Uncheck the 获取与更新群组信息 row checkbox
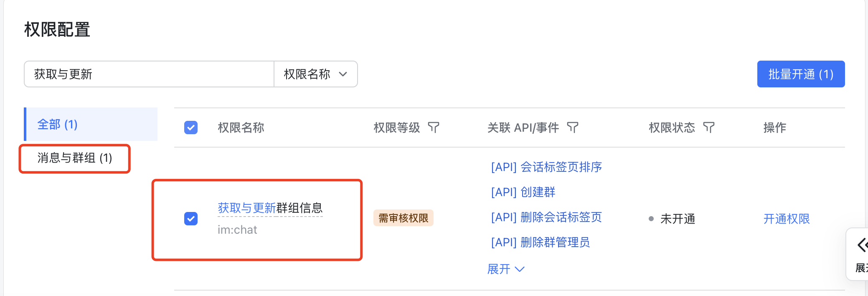The width and height of the screenshot is (868, 296). (x=191, y=219)
